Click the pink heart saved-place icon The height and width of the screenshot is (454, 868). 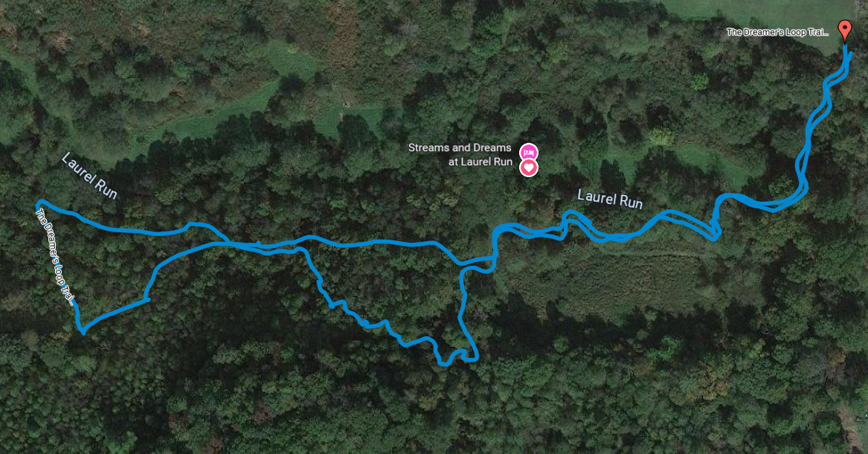coord(529,167)
